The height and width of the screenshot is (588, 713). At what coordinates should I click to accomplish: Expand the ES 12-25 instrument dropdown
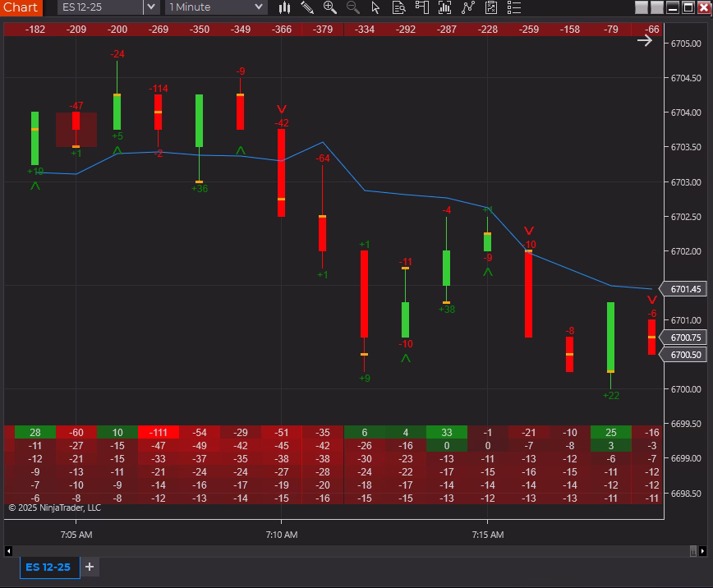tap(150, 7)
